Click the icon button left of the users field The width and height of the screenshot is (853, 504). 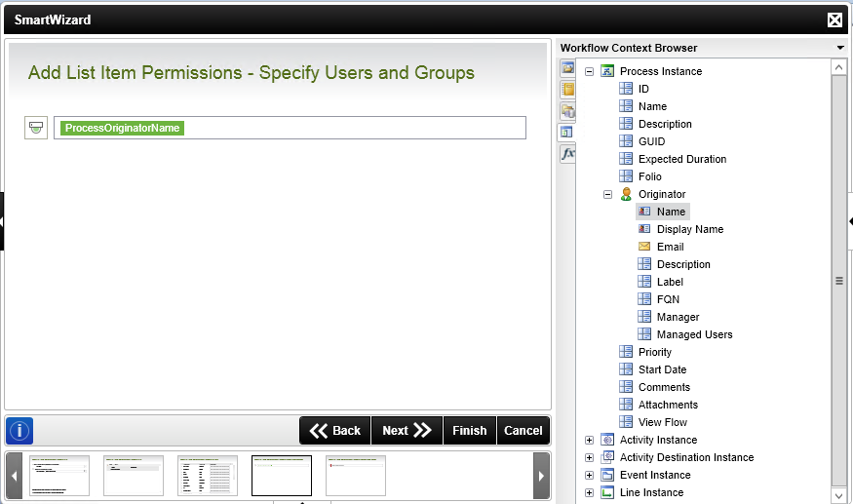(36, 128)
